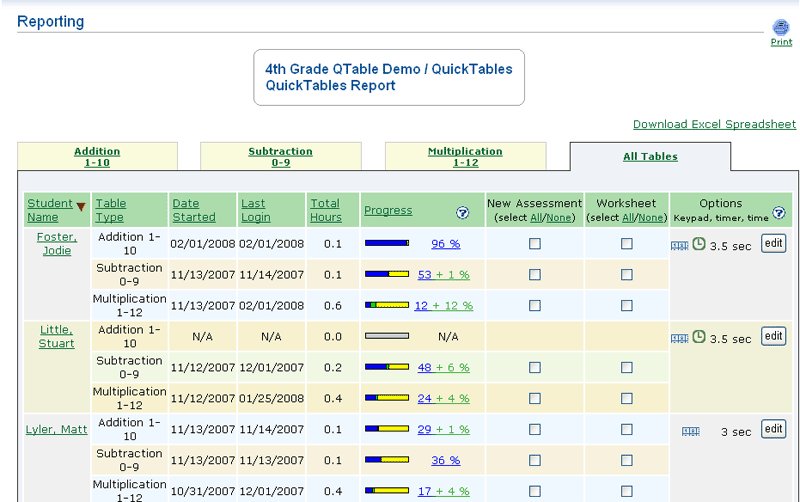Check New Assessment for Jodie Foster's Addition 1-10
The height and width of the screenshot is (502, 800).
click(535, 244)
